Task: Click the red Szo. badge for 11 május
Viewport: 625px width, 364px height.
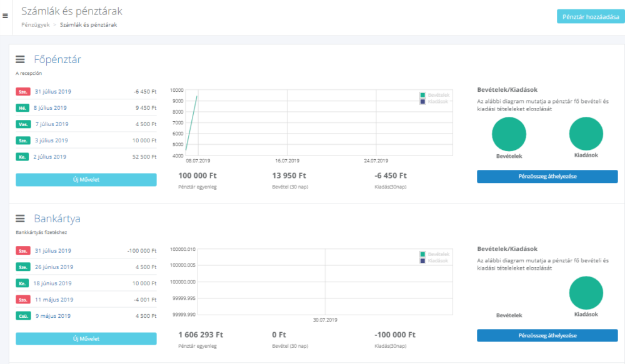Action: point(22,299)
